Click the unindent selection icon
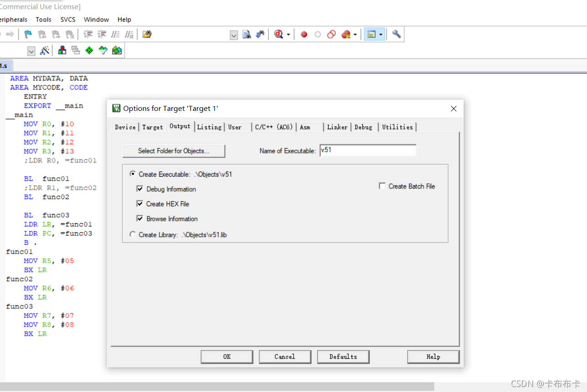This screenshot has width=587, height=392. click(x=102, y=34)
